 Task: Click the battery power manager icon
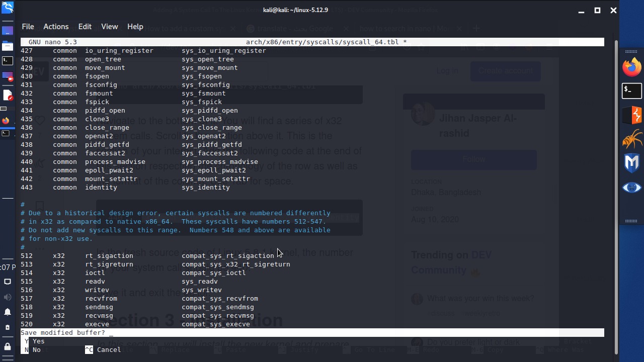tap(7, 328)
